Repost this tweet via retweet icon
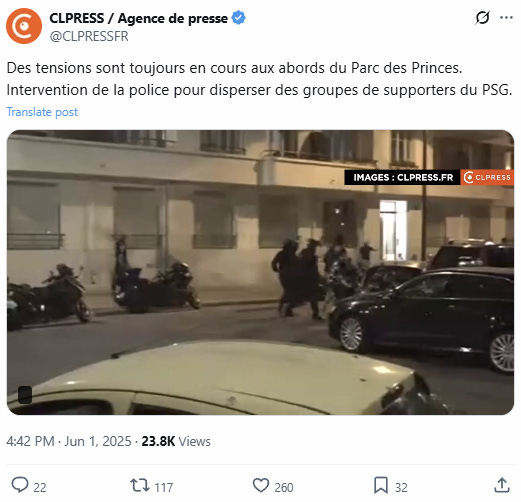521x502 pixels. pos(140,485)
